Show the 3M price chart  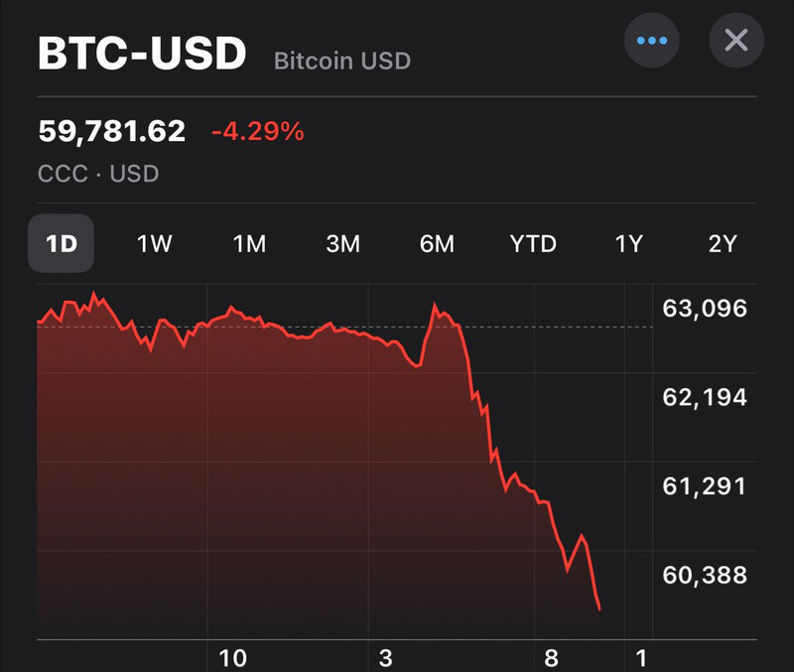(x=342, y=243)
